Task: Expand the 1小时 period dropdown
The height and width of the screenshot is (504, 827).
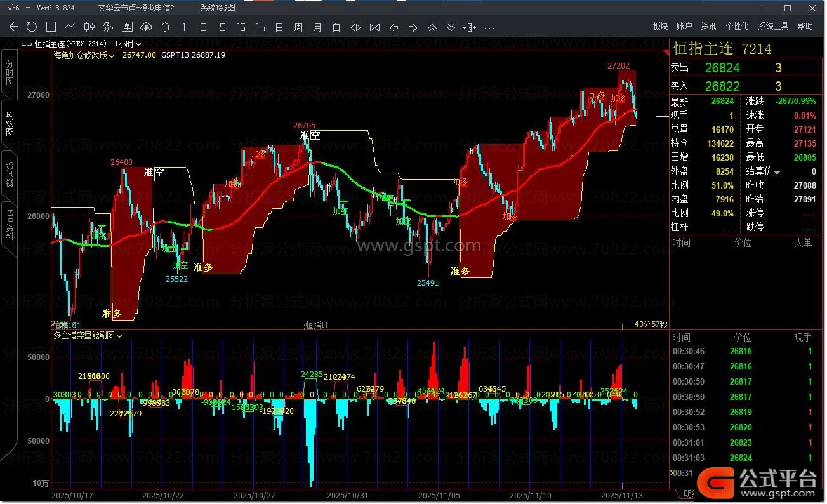Action: (128, 44)
